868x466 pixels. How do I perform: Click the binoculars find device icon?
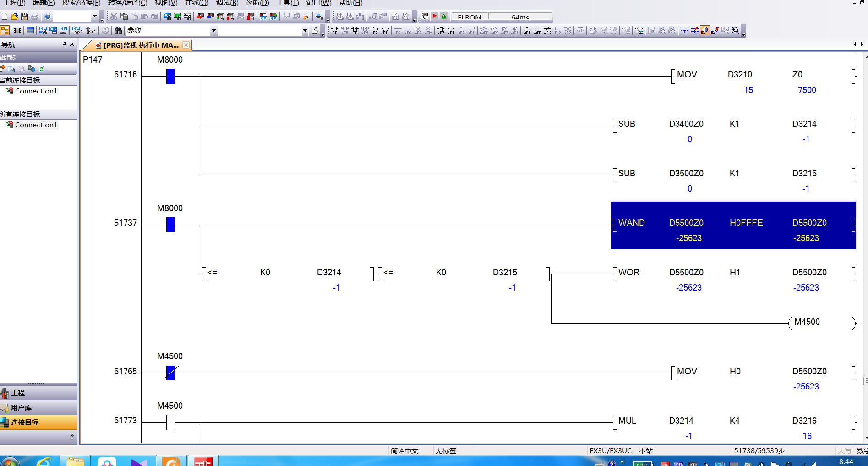tap(118, 31)
